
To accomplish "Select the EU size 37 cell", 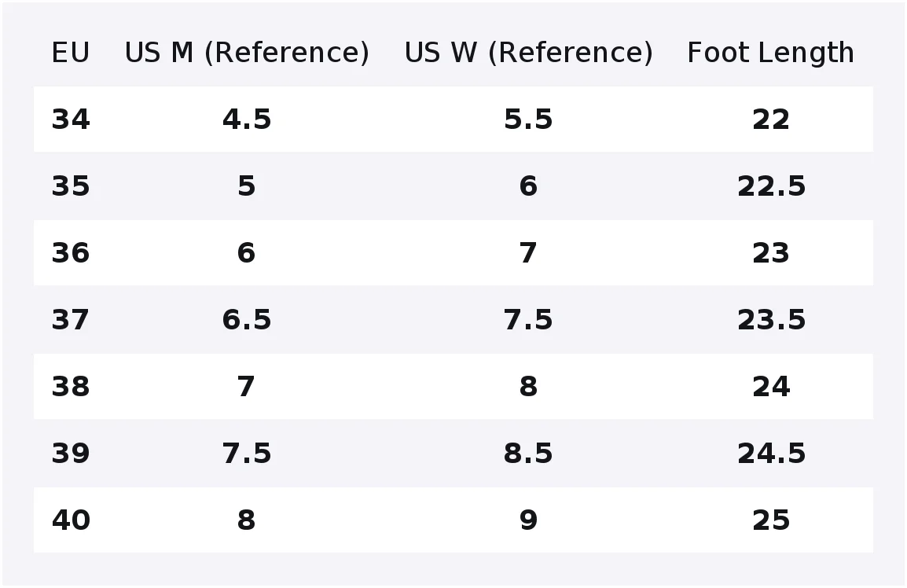I will (71, 320).
